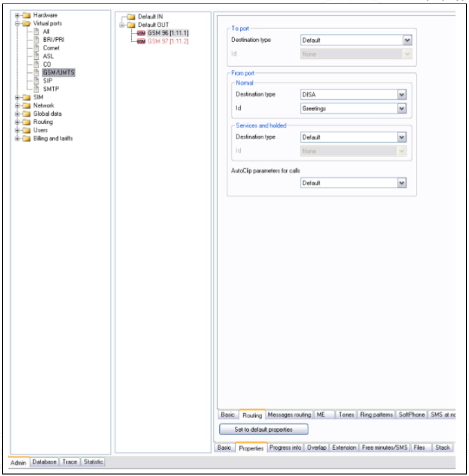Open Services and holded Destination type dropdown
This screenshot has width=469, height=476.
click(402, 137)
